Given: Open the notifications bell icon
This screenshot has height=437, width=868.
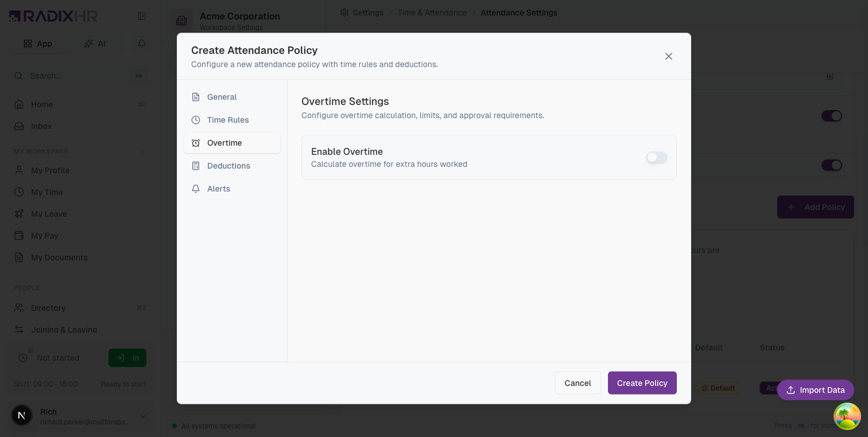Looking at the screenshot, I should tap(142, 44).
